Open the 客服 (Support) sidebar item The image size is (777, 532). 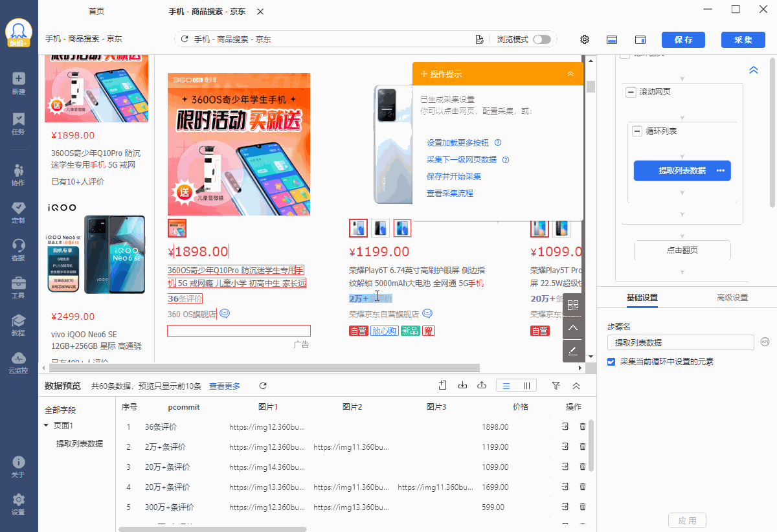click(18, 250)
